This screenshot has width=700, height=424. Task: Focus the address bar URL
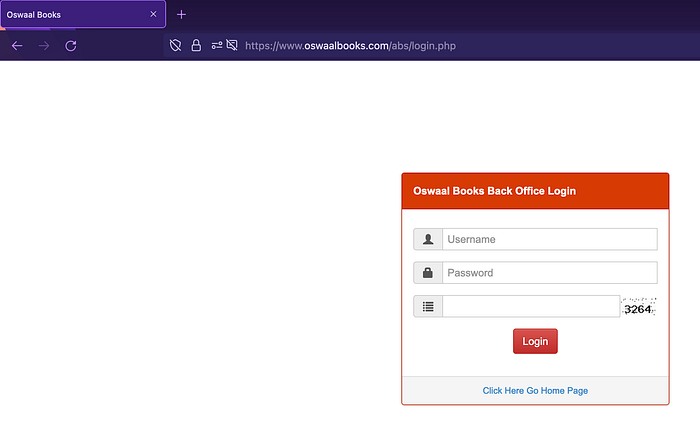coord(350,46)
